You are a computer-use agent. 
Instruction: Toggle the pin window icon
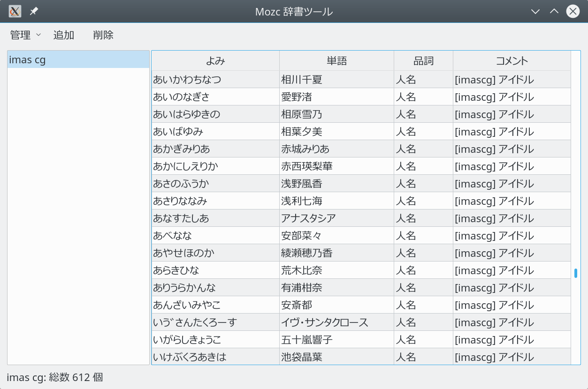point(34,11)
